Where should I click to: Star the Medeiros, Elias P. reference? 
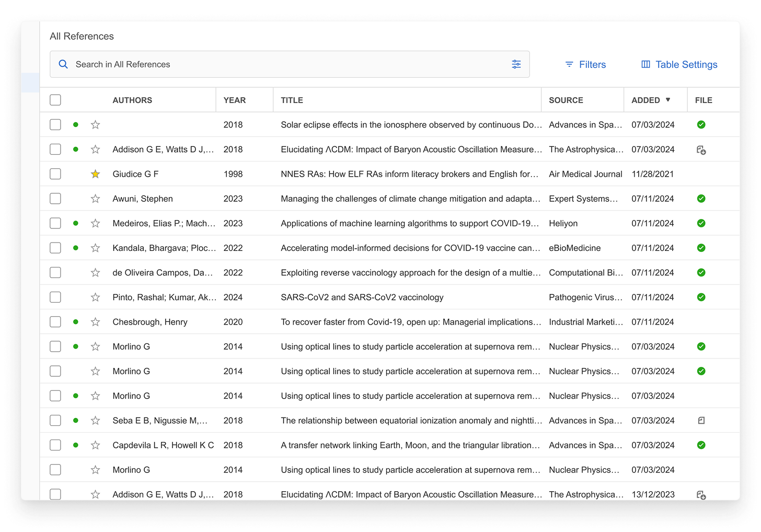coord(95,223)
